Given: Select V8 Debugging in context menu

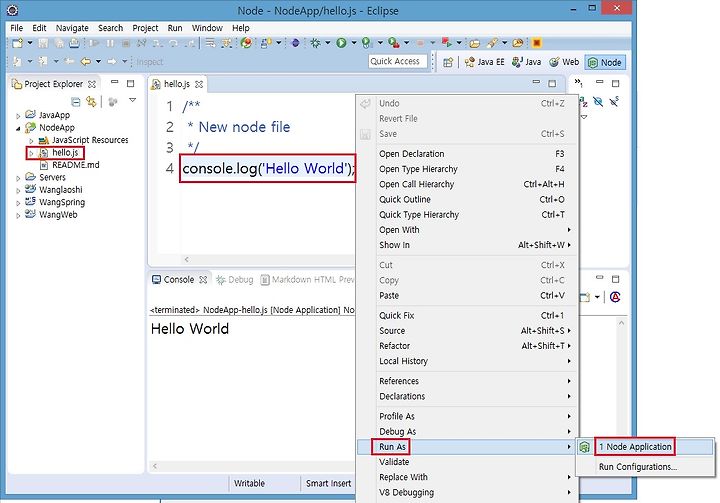Looking at the screenshot, I should click(467, 492).
